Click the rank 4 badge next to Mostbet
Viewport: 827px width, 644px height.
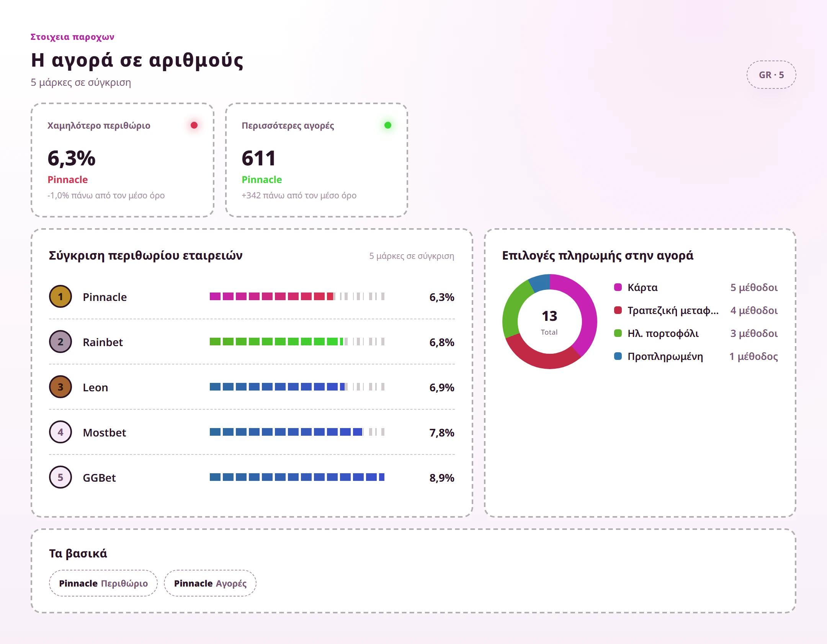coord(60,432)
